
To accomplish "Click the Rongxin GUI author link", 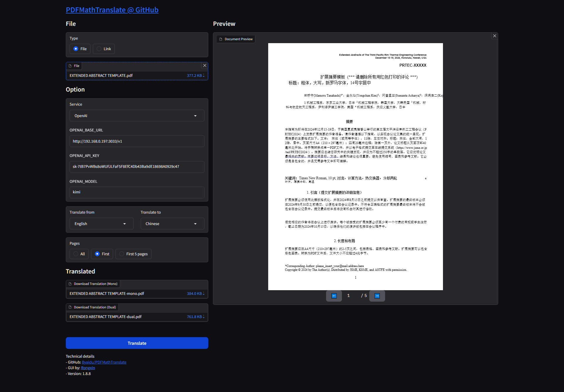I will [88, 368].
